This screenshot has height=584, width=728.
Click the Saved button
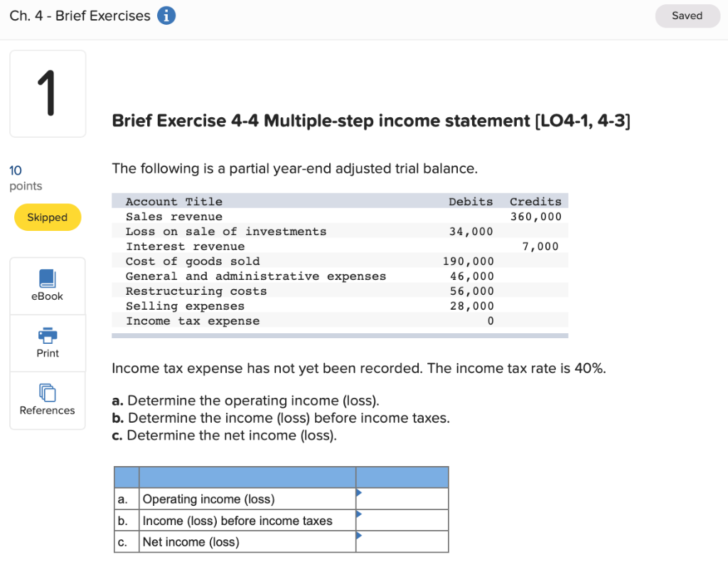[687, 15]
